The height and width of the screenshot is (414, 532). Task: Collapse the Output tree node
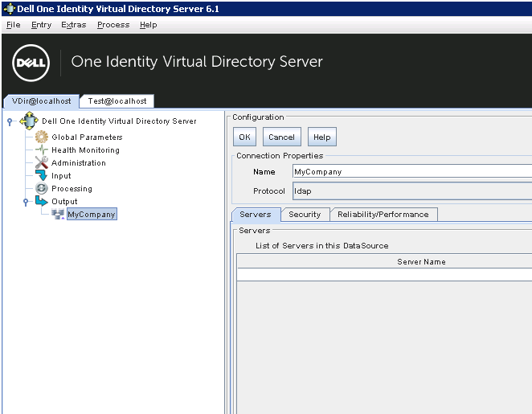pos(26,202)
